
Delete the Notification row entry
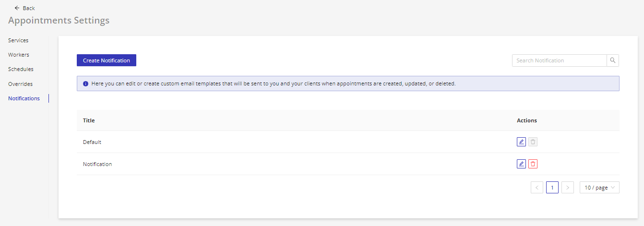[533, 164]
